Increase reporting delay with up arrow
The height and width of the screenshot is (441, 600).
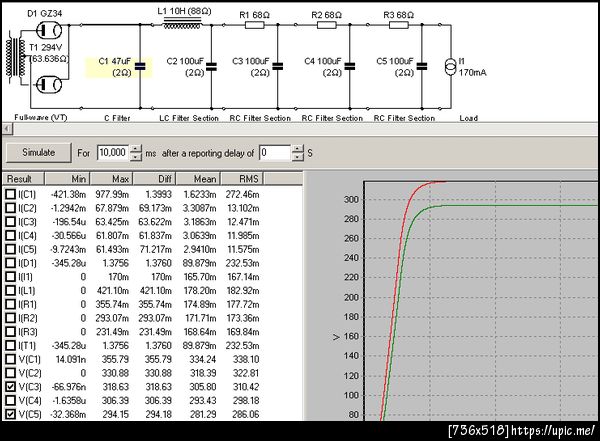pos(298,149)
